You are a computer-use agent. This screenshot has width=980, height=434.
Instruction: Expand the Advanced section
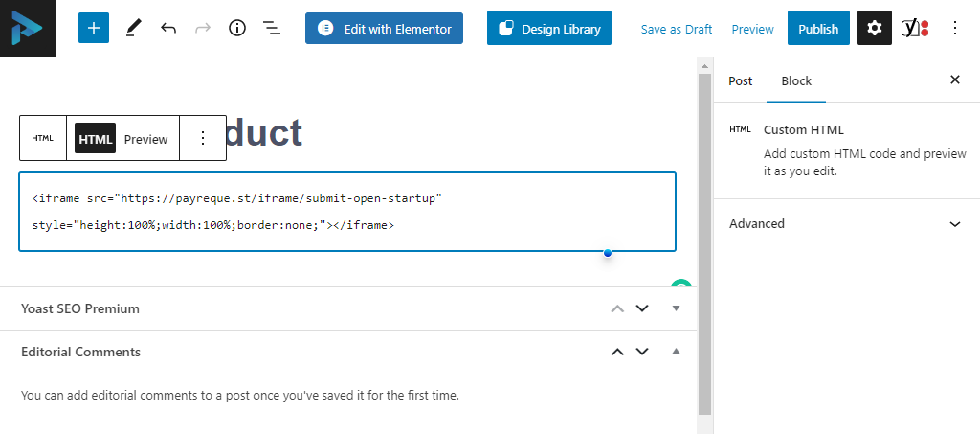[846, 224]
